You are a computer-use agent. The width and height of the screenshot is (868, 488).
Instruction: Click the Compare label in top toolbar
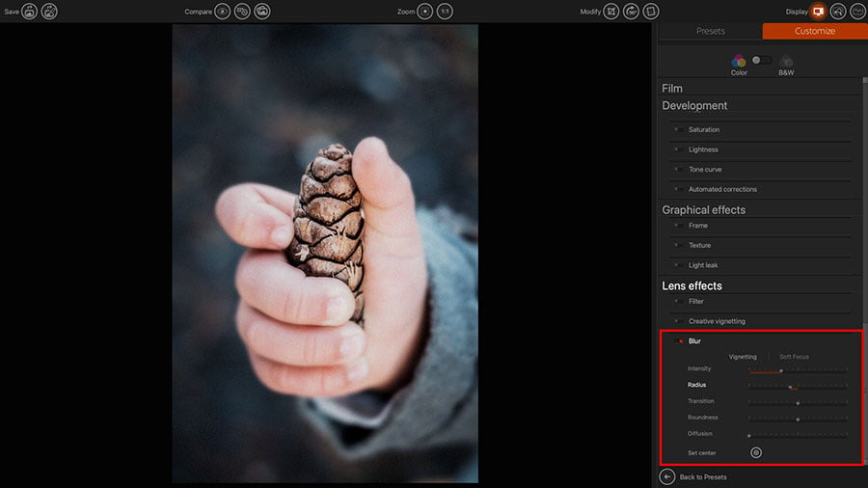point(198,11)
